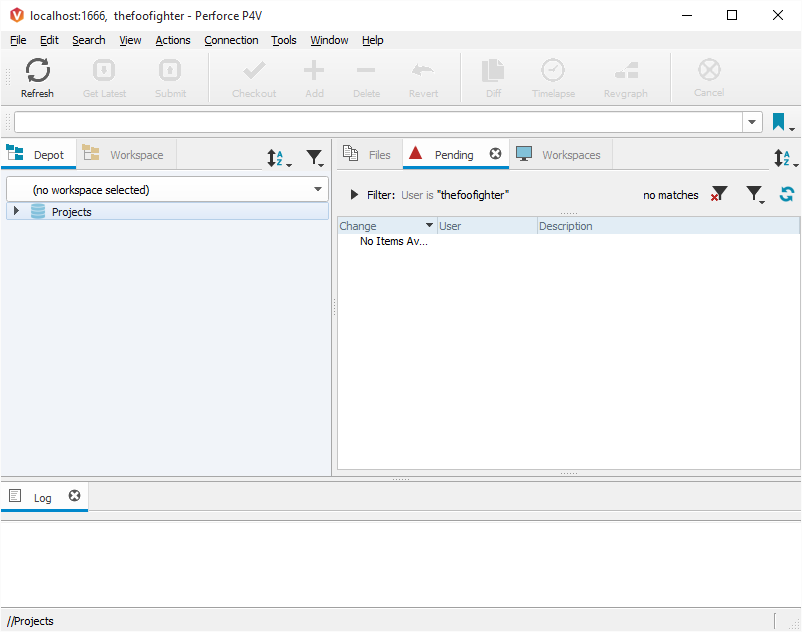Open the pending filter funnel menu
The width and height of the screenshot is (802, 632).
tap(755, 194)
